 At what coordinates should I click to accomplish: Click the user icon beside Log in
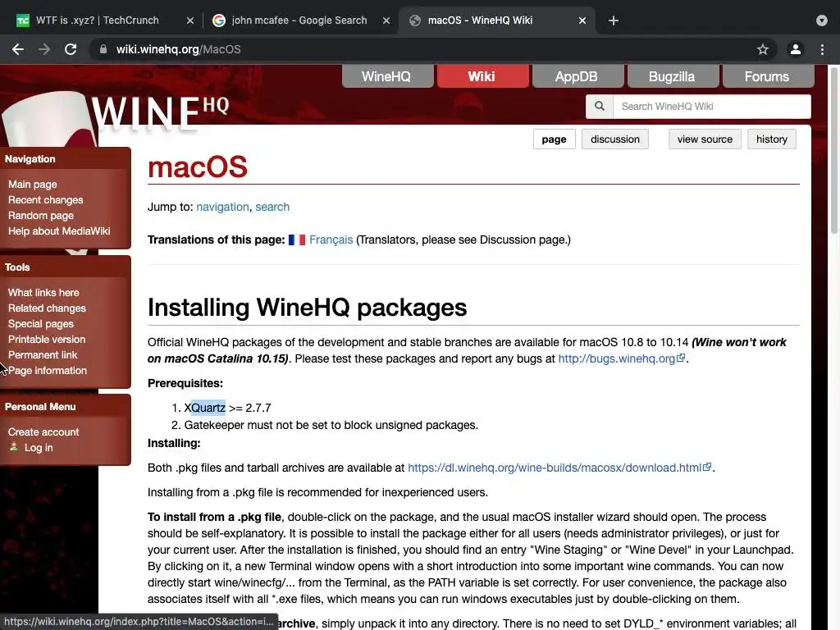[14, 447]
